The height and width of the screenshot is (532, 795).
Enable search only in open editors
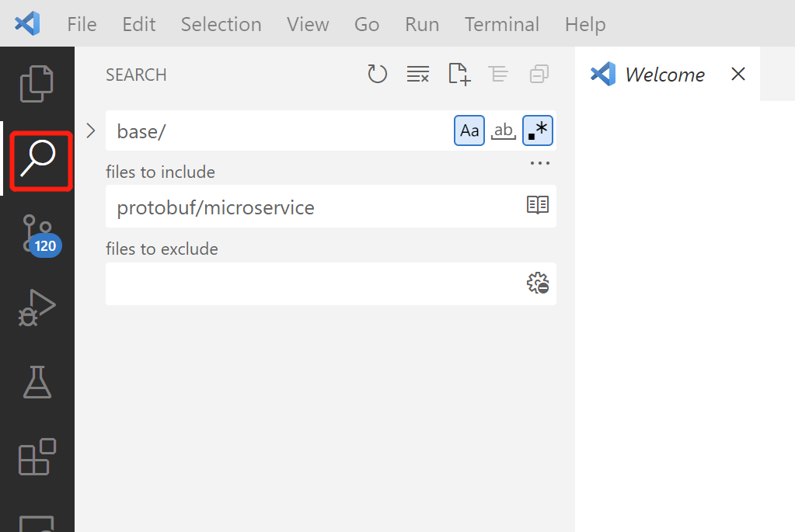[x=537, y=206]
